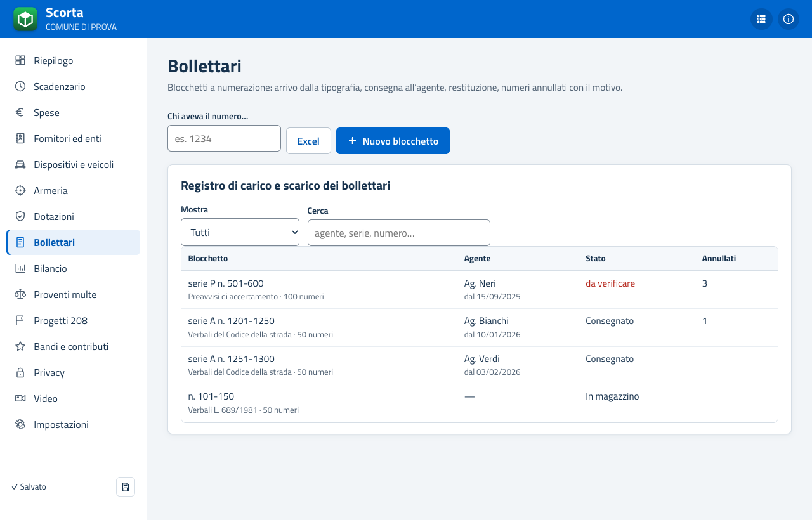812x520 pixels.
Task: Open the Mostra dropdown set to Tutti
Action: tap(240, 232)
